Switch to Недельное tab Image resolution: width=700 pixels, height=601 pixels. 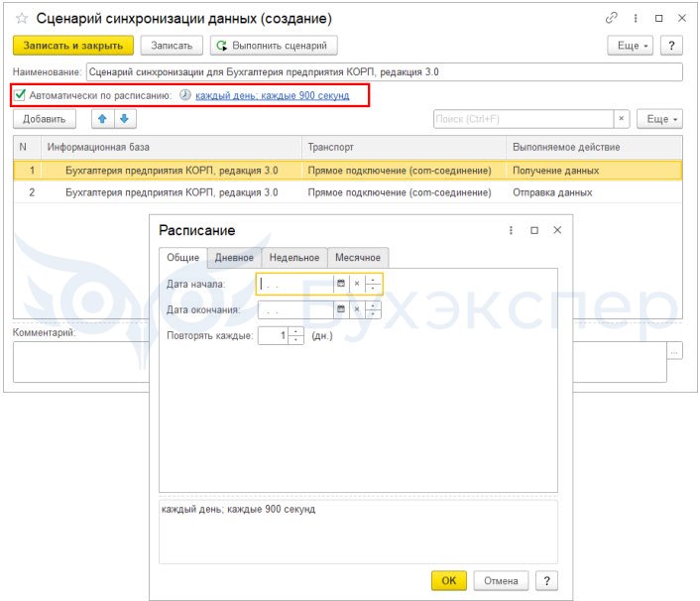294,258
